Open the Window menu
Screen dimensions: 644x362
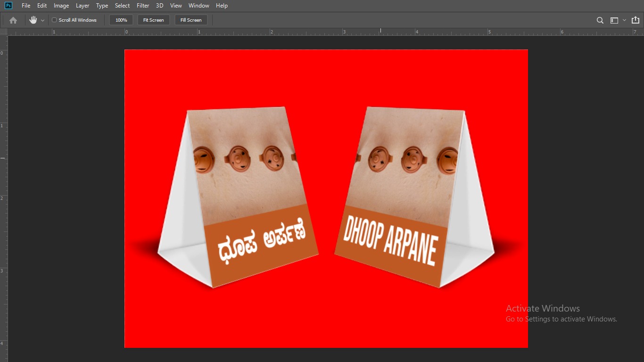click(x=198, y=6)
